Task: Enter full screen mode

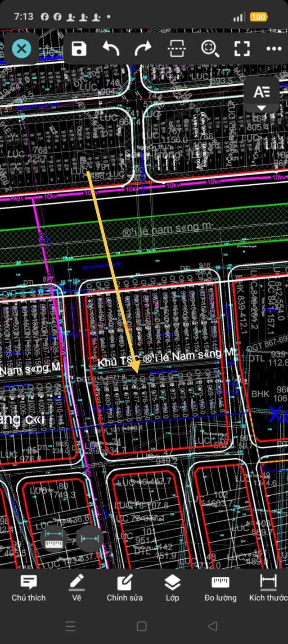Action: (x=242, y=48)
